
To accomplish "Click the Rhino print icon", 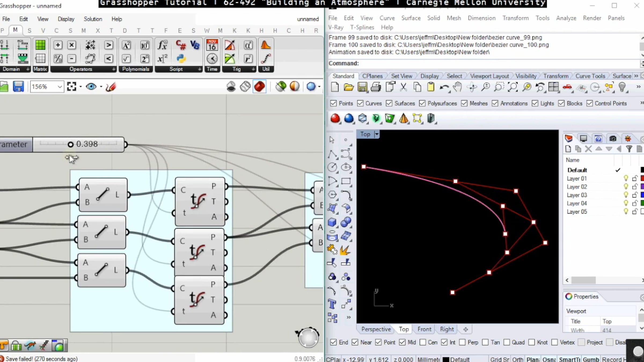I will tap(376, 87).
